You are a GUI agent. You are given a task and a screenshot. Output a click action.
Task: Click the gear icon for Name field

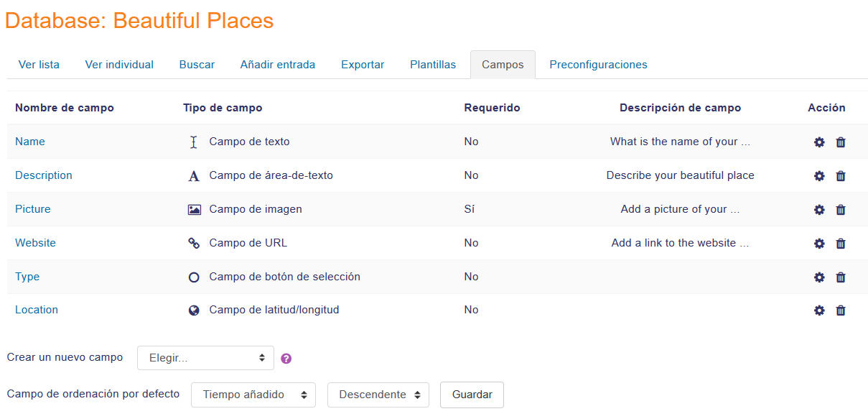pyautogui.click(x=819, y=142)
